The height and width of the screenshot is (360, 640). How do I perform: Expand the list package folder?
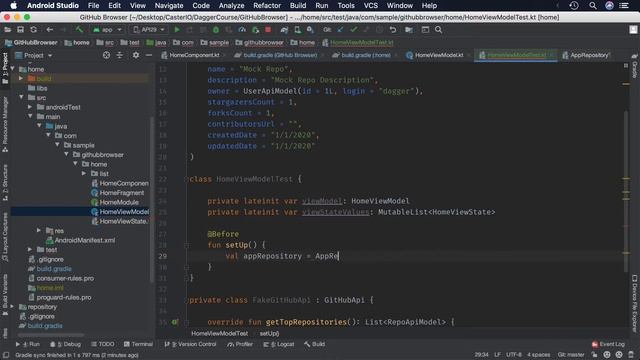pyautogui.click(x=84, y=173)
